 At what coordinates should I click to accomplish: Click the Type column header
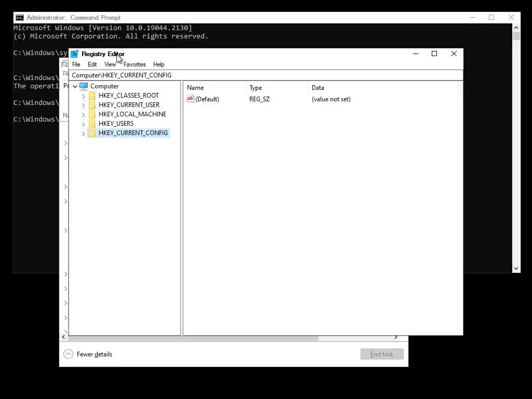[277, 87]
